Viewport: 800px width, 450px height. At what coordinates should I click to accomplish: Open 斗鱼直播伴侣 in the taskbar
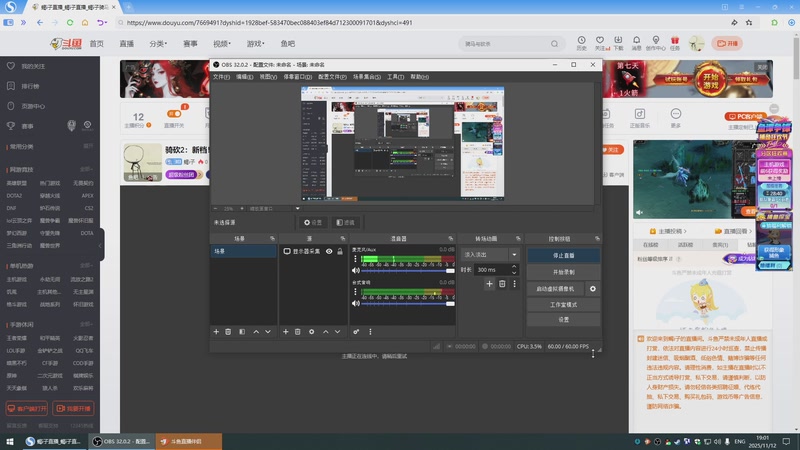pos(188,441)
